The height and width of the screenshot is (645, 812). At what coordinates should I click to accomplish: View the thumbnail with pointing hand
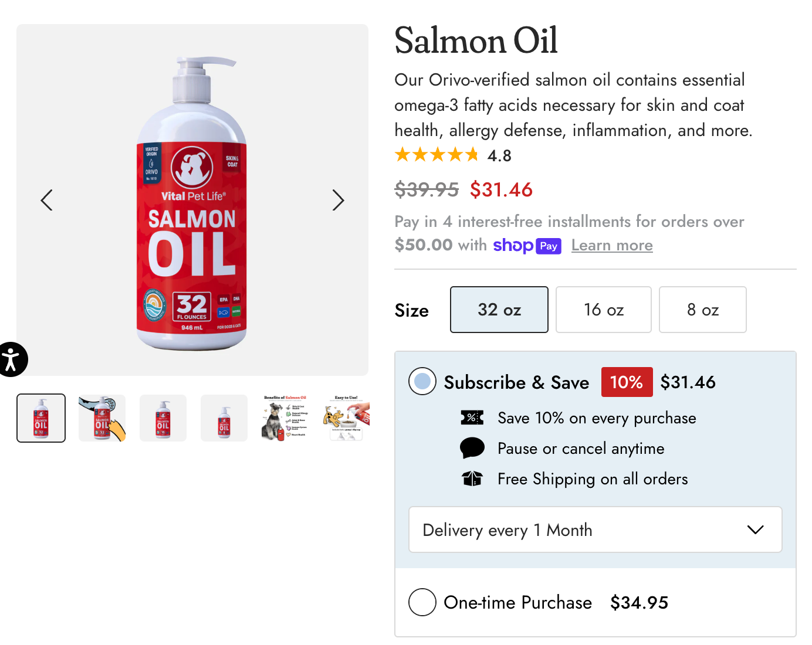[x=102, y=418]
